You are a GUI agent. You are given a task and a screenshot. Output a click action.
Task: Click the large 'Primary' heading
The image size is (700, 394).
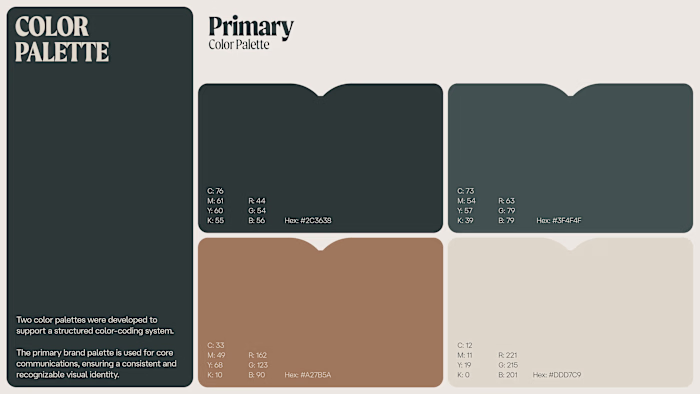(x=251, y=27)
